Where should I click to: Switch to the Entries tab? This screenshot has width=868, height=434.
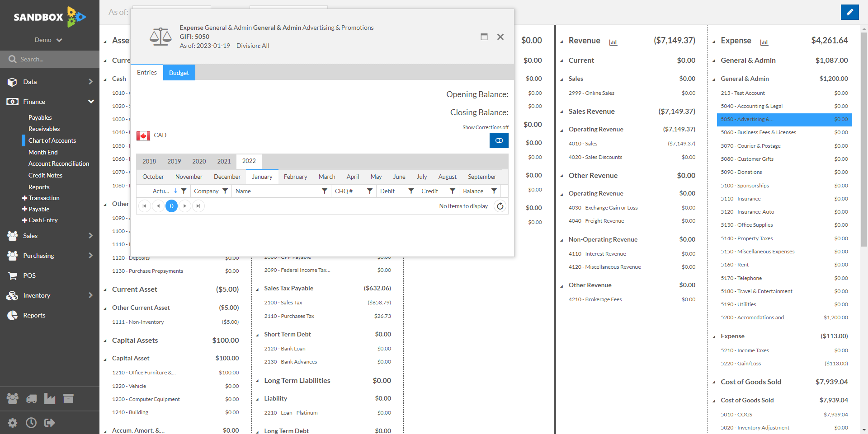147,72
